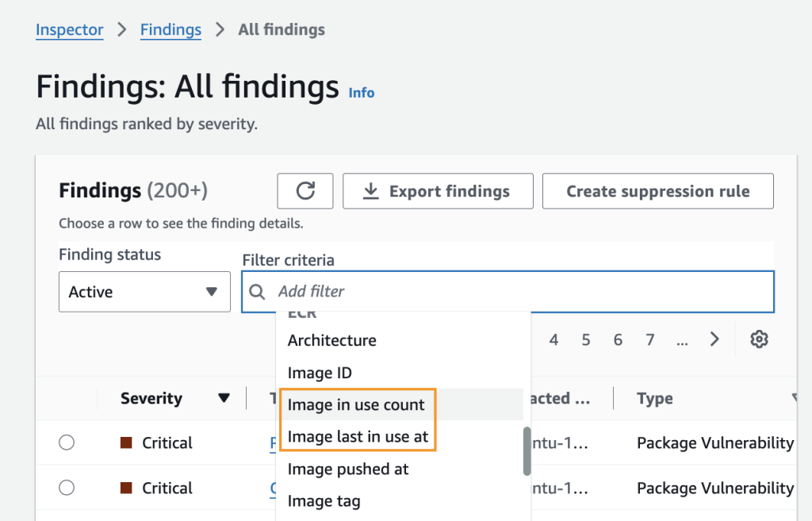The width and height of the screenshot is (812, 521).
Task: Click the download icon on Export findings
Action: [370, 191]
